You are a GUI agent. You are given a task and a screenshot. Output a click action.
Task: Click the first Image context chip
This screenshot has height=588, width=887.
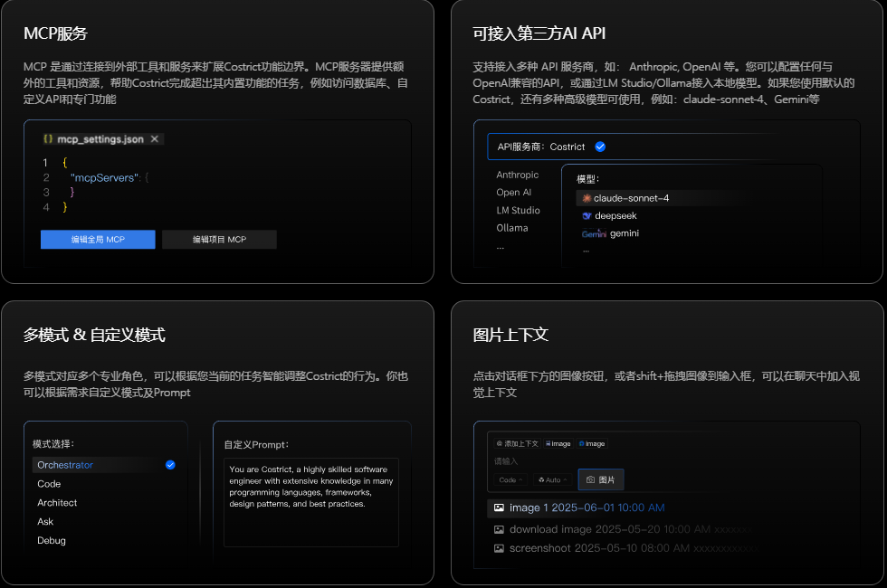coord(558,444)
